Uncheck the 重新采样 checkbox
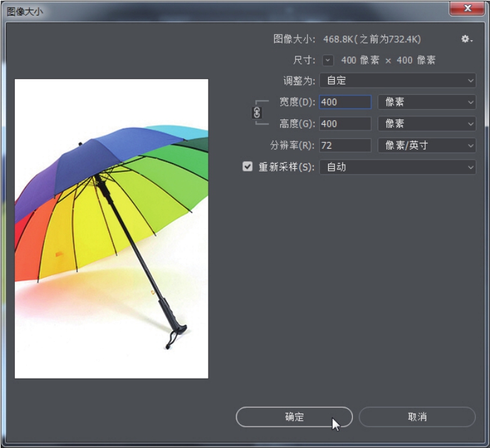The image size is (490, 448). tap(248, 167)
